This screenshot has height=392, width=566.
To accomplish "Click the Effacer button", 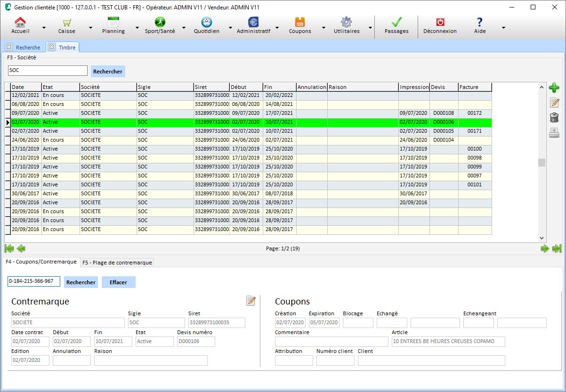I will click(x=118, y=282).
